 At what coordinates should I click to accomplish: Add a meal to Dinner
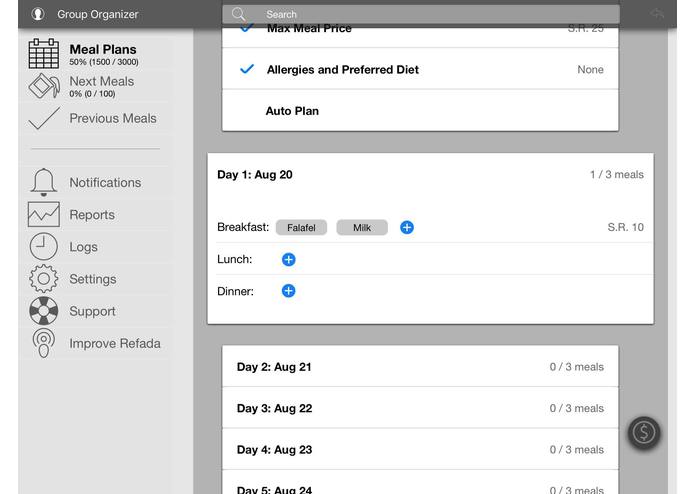[289, 291]
